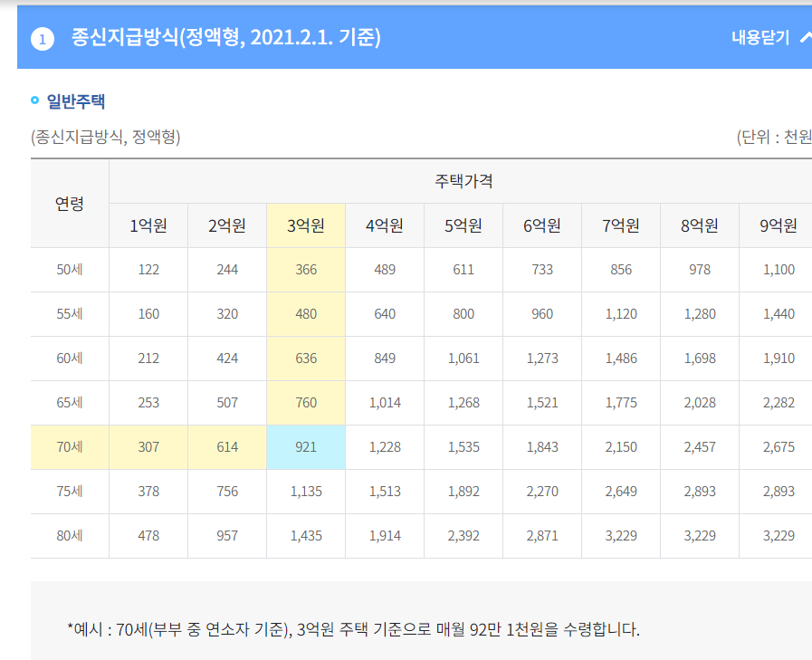Click the 60세 row label

(70, 359)
